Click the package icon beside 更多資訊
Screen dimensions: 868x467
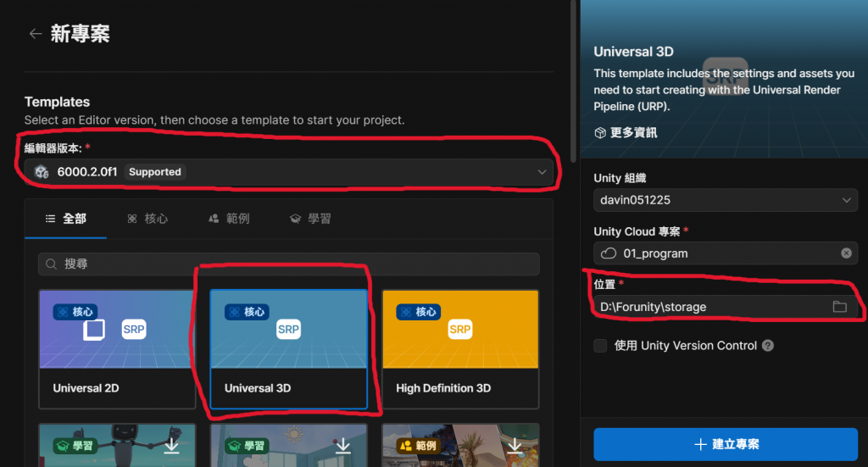point(600,133)
